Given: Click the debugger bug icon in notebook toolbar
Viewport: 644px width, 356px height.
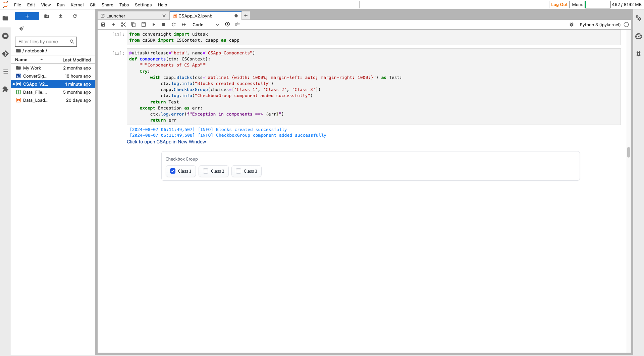Looking at the screenshot, I should point(572,25).
